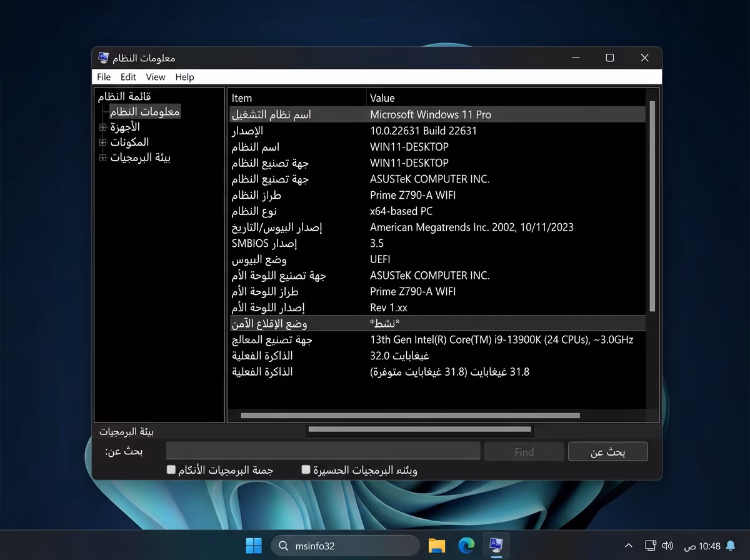Click the '10.0.22631 Build 22631' value
The height and width of the screenshot is (560, 750).
423,131
